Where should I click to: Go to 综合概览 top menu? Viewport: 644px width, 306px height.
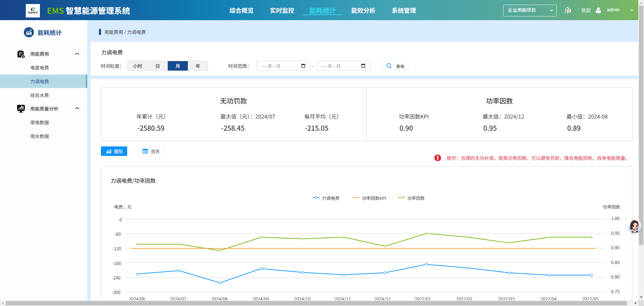pyautogui.click(x=241, y=11)
